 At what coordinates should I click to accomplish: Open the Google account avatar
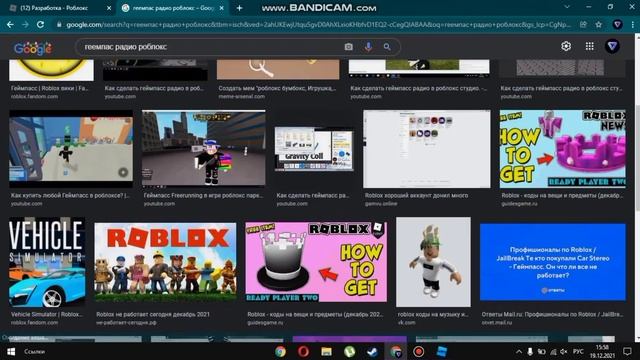pos(612,46)
